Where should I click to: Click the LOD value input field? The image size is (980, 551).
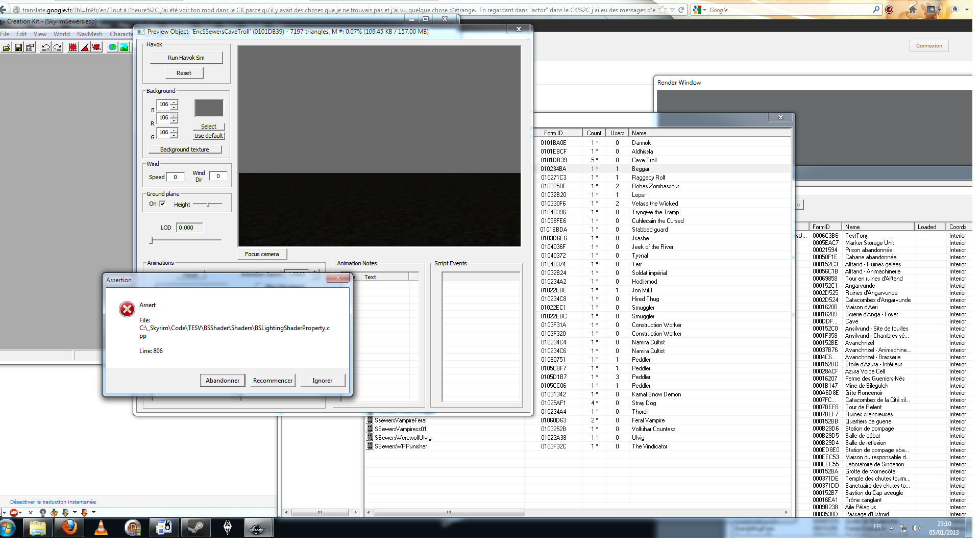[189, 228]
